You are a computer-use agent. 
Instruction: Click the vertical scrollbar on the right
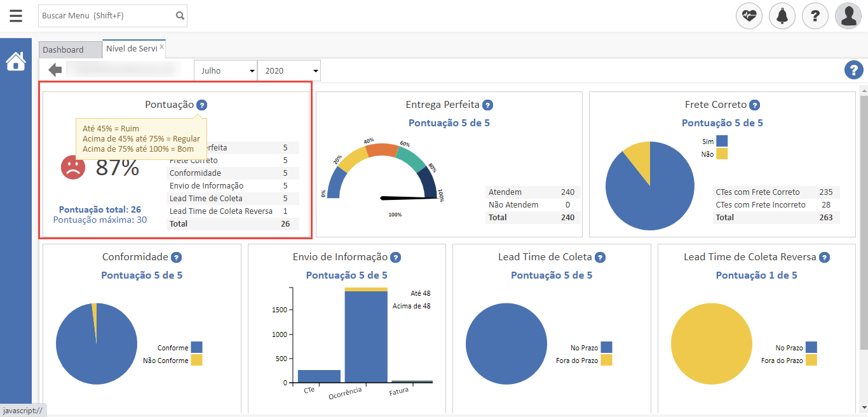pyautogui.click(x=863, y=222)
